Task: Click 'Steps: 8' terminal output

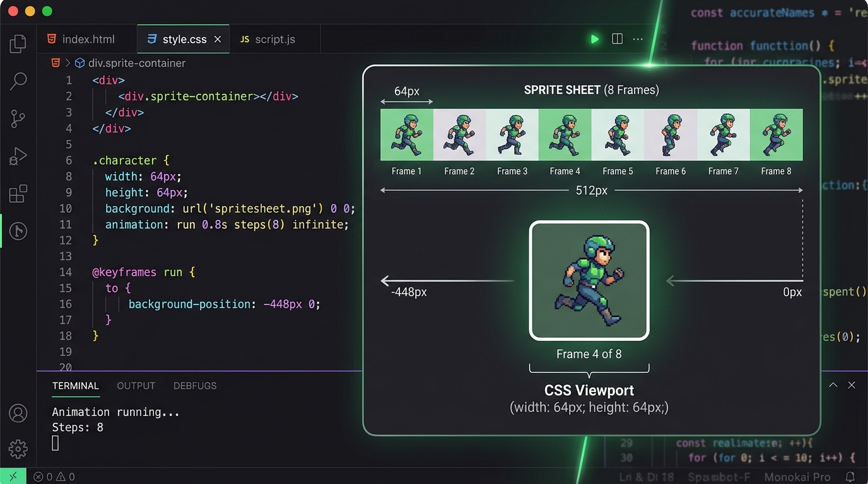Action: click(x=78, y=427)
